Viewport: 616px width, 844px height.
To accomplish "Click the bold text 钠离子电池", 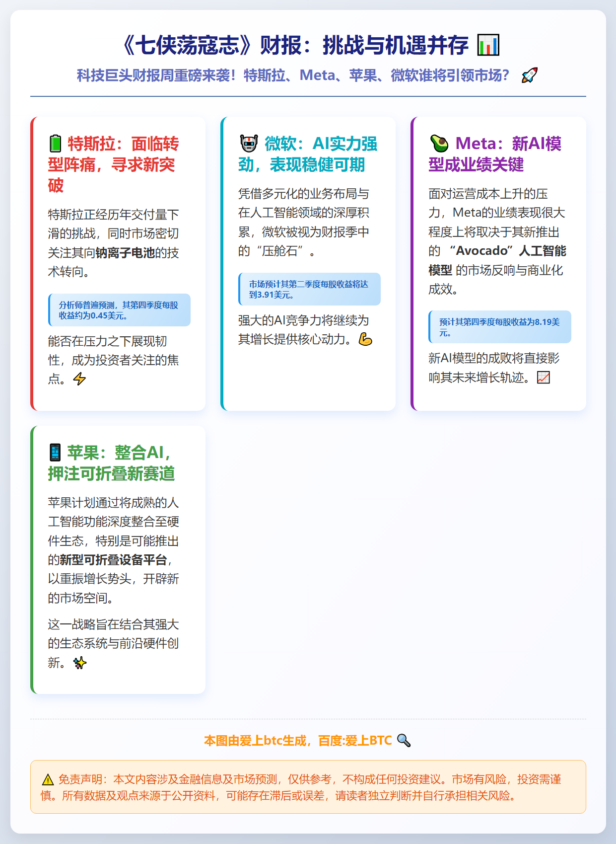I will [125, 253].
